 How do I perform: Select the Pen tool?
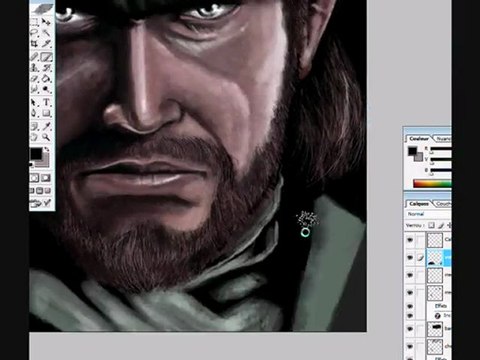(34, 113)
